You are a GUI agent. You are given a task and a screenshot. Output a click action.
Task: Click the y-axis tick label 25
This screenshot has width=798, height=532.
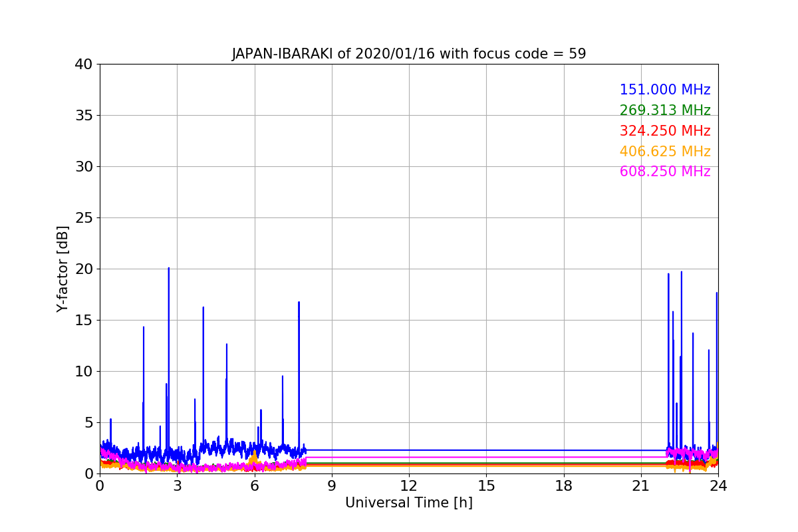point(84,218)
